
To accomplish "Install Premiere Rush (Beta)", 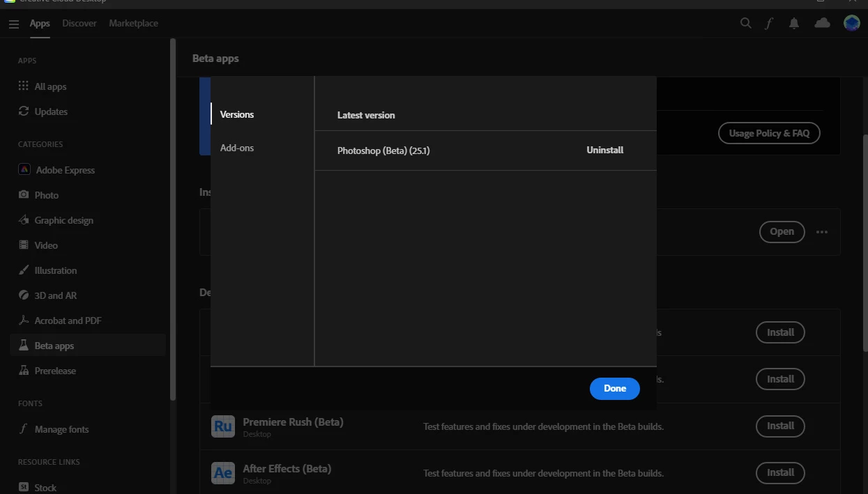I will [x=780, y=426].
